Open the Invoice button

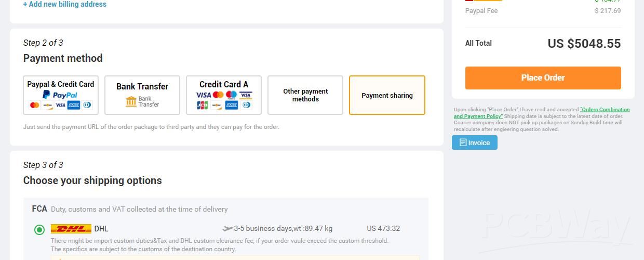[475, 142]
